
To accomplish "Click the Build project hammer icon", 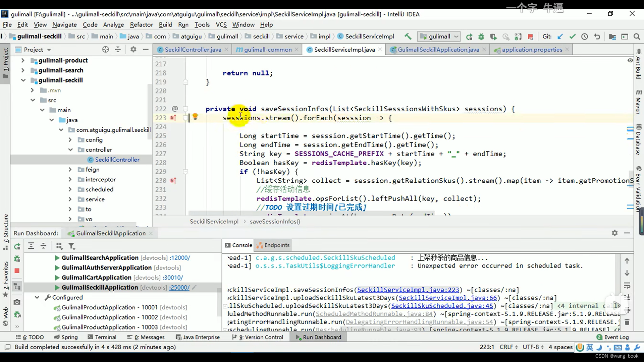I will tap(408, 36).
